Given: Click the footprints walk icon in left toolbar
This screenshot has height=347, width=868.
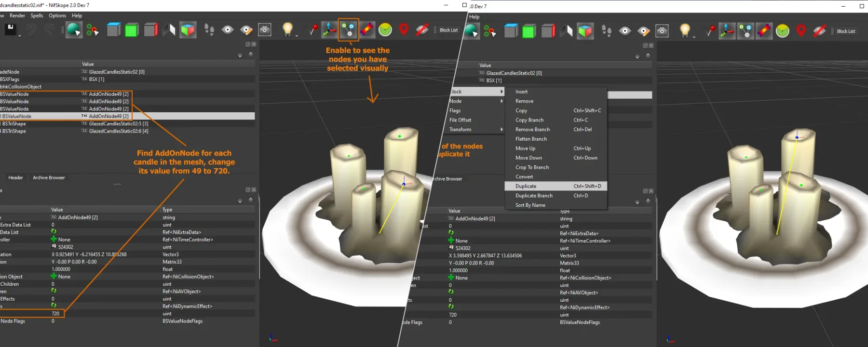Looking at the screenshot, I should coord(209,30).
